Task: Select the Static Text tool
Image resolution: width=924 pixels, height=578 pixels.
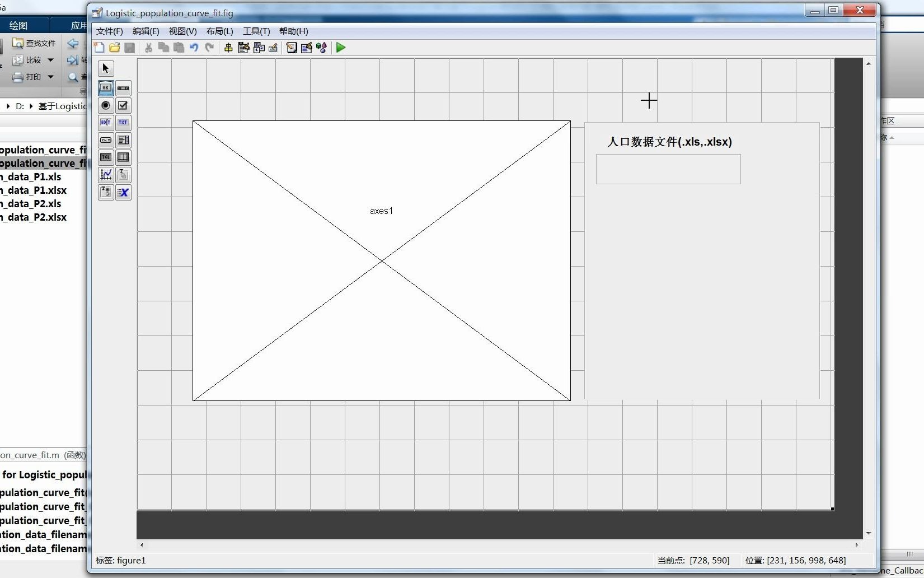Action: pos(123,123)
